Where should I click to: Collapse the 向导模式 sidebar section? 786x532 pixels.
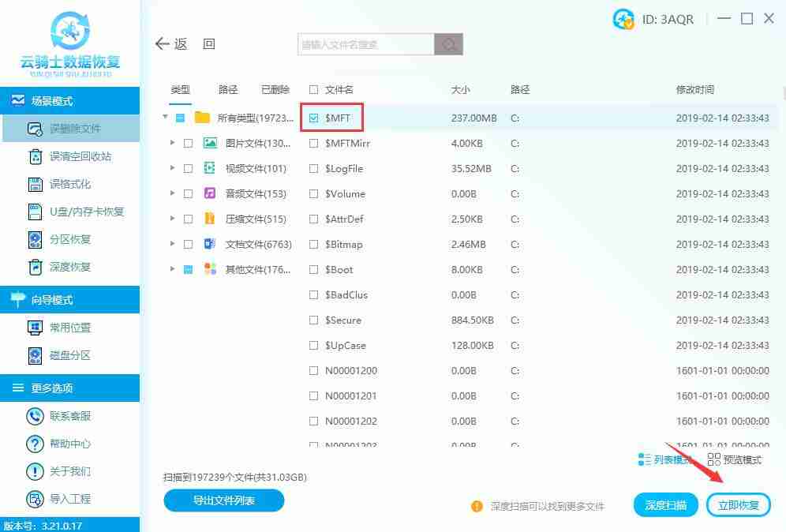click(69, 300)
